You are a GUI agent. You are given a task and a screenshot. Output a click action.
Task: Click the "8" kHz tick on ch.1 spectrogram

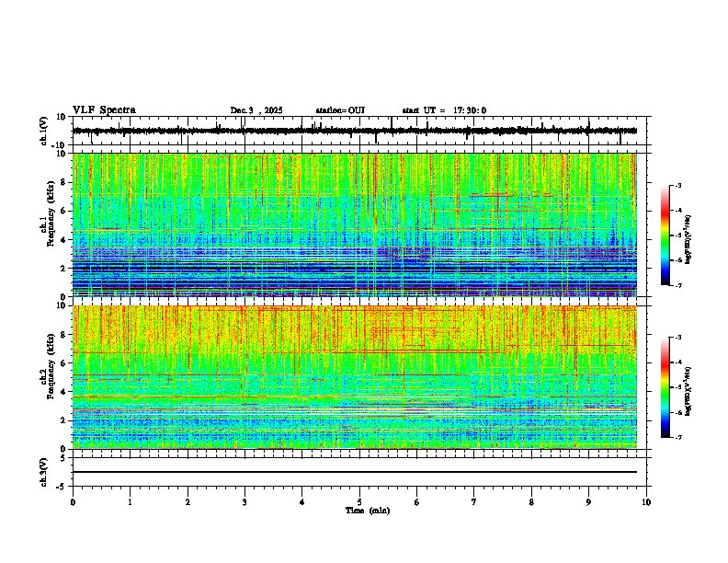point(64,182)
